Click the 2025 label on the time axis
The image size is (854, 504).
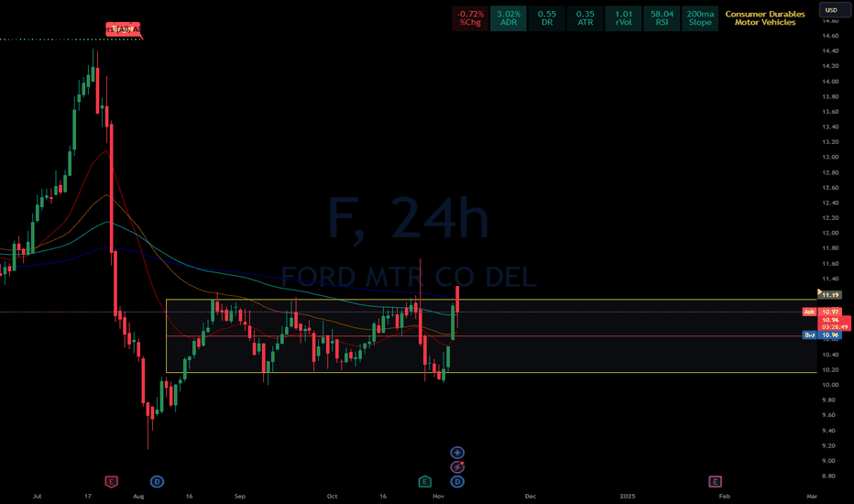point(628,497)
